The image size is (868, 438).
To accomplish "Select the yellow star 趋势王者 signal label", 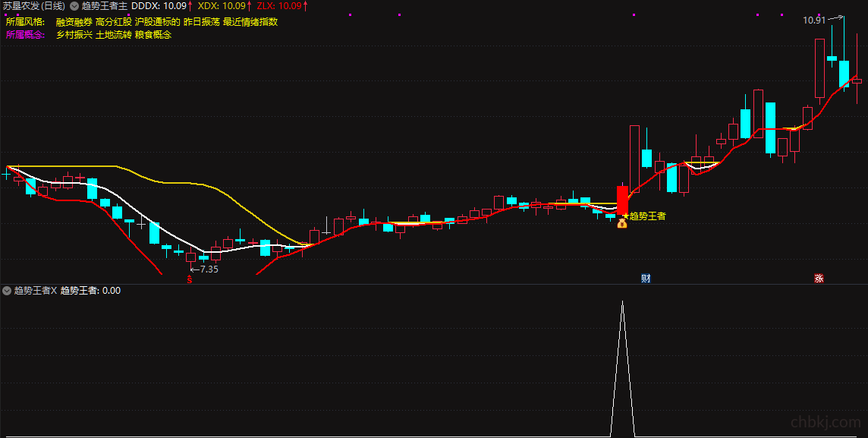I will (644, 216).
